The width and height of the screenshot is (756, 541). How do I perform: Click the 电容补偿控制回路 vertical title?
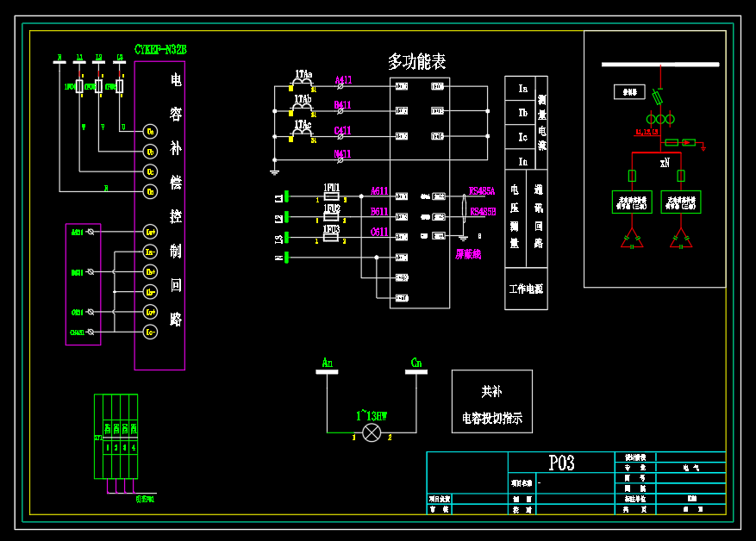176,200
